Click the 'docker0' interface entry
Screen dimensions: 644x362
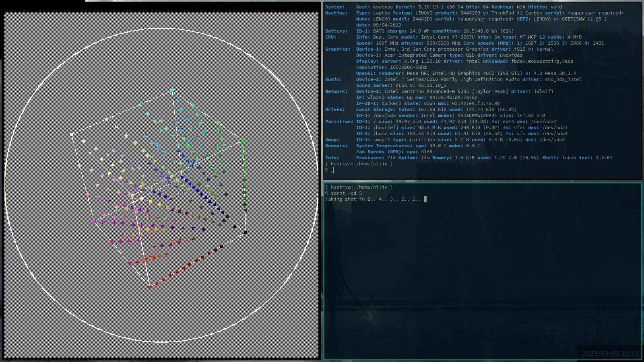point(391,103)
